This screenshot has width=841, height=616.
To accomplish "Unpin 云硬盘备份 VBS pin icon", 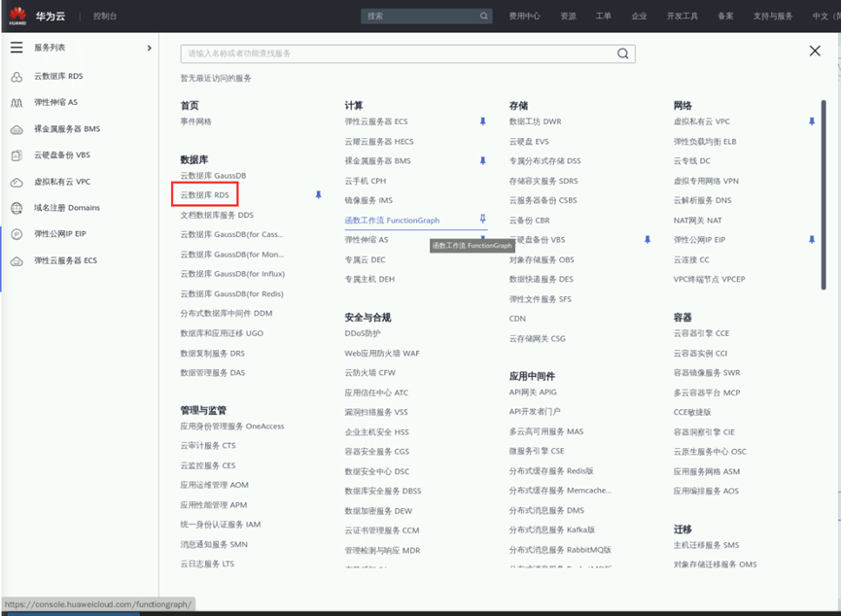I will 648,240.
